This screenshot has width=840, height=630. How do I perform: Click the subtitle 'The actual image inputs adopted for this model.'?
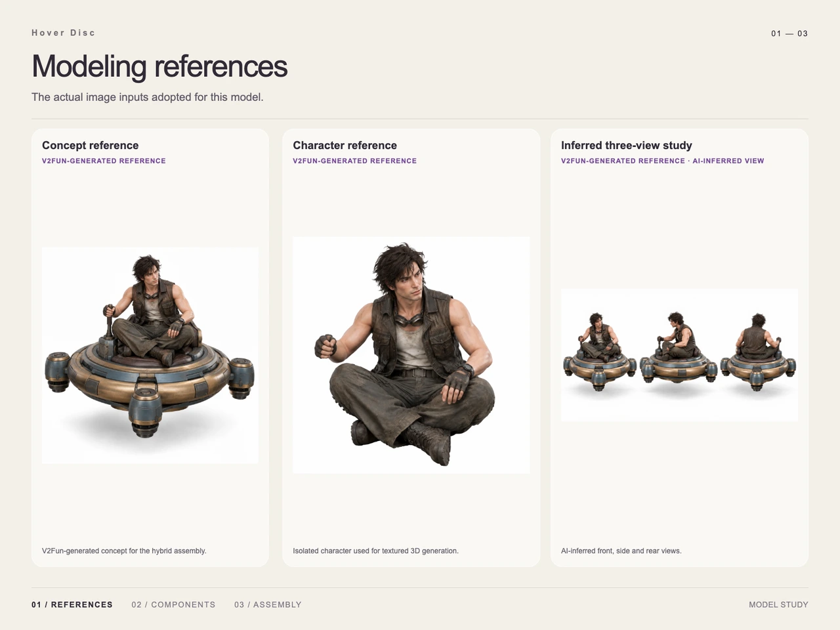coord(148,97)
